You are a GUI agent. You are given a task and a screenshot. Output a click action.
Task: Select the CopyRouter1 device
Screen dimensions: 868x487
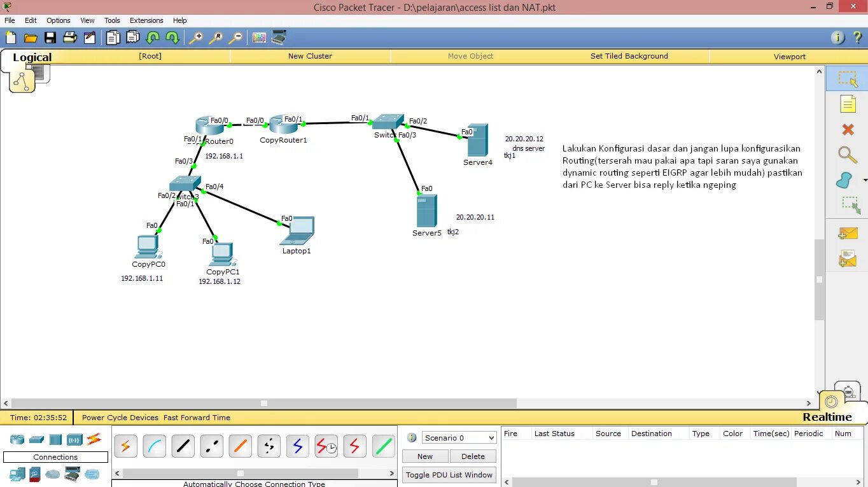click(283, 125)
